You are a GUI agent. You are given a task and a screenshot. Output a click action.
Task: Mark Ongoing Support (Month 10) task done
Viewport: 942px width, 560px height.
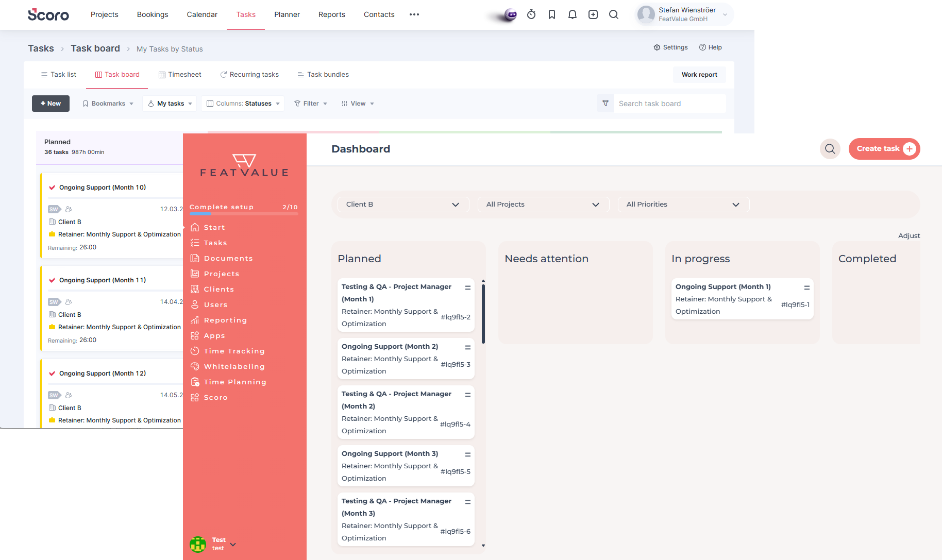point(52,188)
